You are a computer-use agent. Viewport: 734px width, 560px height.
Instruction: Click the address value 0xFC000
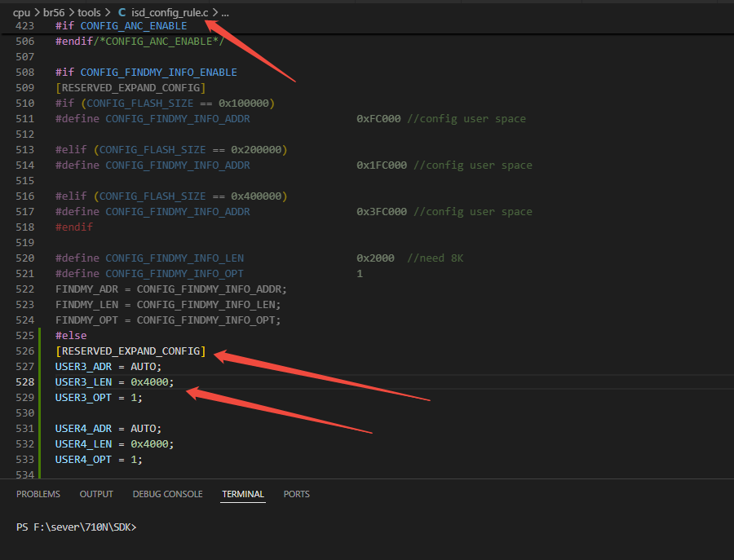(378, 118)
